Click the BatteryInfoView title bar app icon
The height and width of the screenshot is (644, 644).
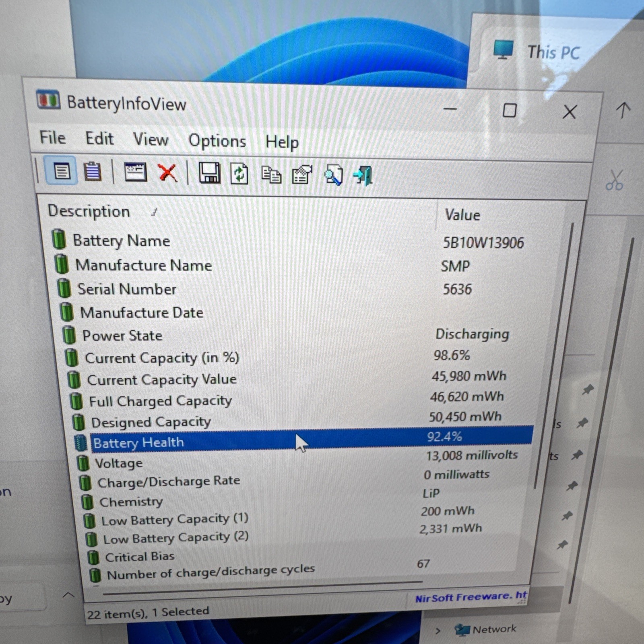tap(48, 100)
